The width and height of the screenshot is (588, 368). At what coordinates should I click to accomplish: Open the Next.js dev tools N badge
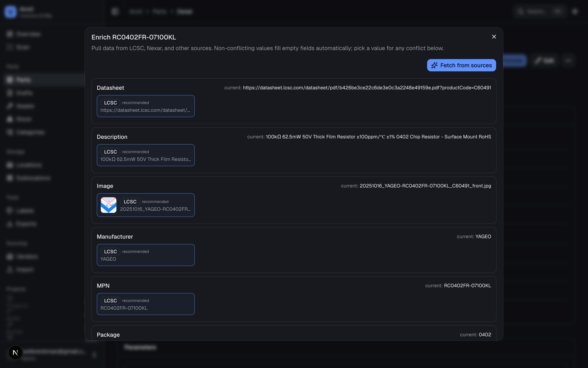click(x=15, y=352)
